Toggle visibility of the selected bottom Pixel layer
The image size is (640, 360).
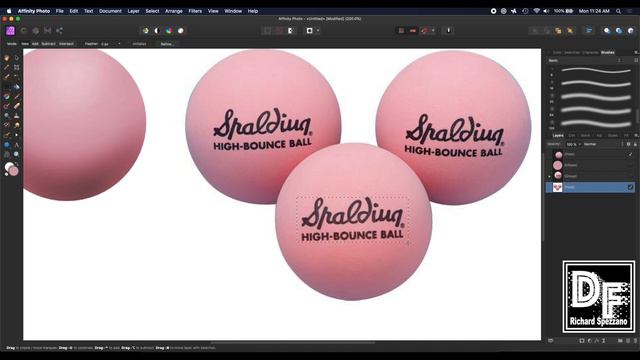[630, 187]
